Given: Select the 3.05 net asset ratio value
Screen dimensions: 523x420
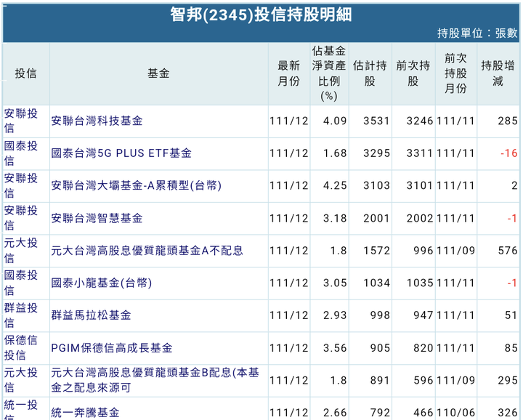Looking at the screenshot, I should click(335, 283).
